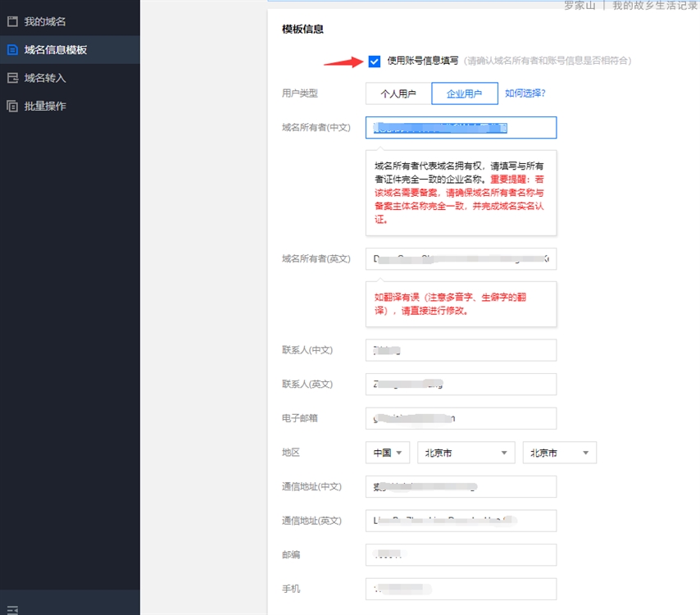Open 域名转入 from the sidebar
700x615 pixels.
(x=45, y=78)
